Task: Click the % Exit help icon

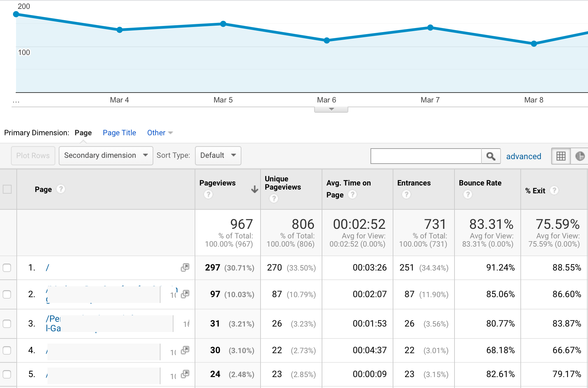Action: click(554, 191)
